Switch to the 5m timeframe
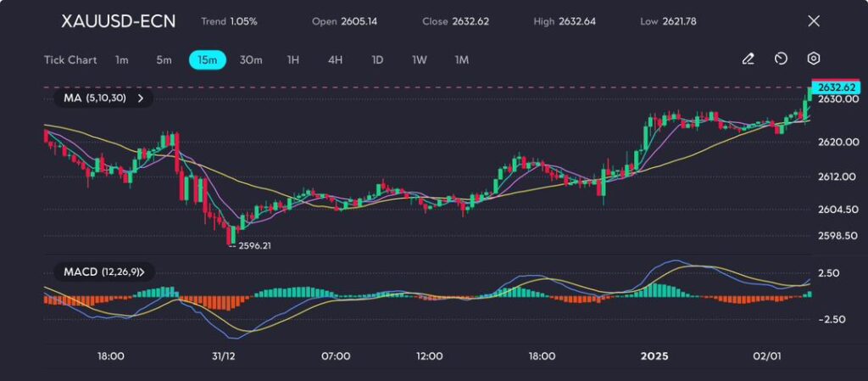Image resolution: width=868 pixels, height=381 pixels. point(164,60)
